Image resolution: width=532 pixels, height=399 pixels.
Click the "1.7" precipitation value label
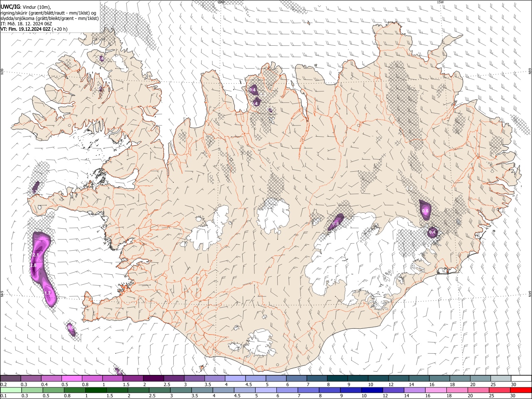point(47,293)
